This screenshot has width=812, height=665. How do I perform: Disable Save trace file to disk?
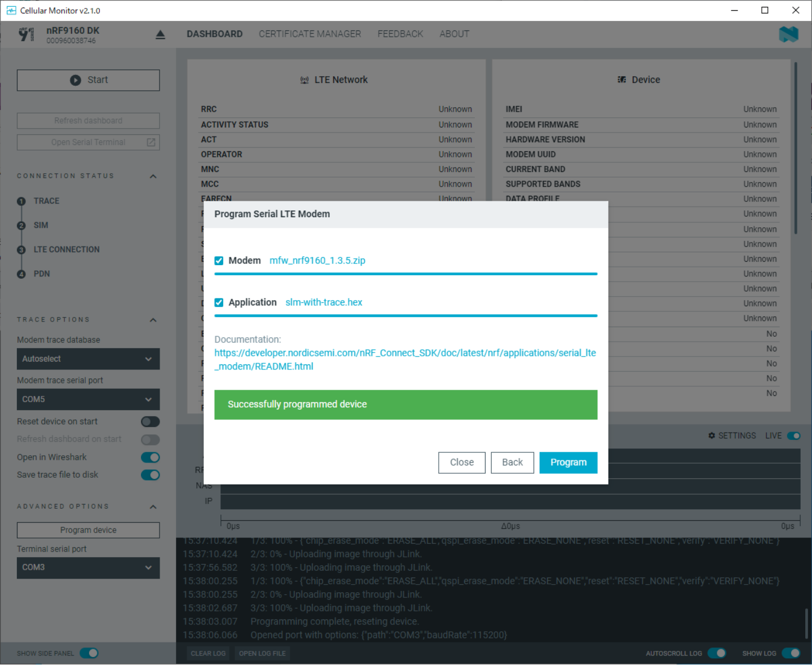(150, 475)
